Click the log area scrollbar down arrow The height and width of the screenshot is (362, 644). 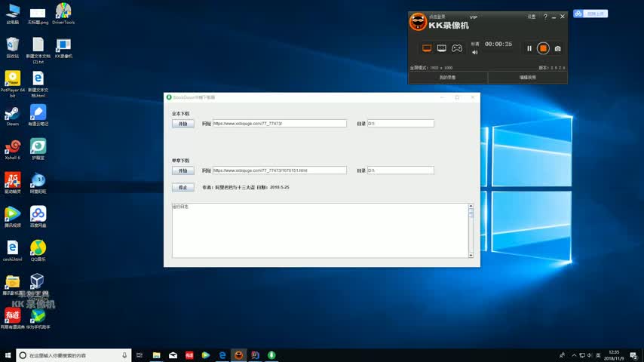coord(471,256)
